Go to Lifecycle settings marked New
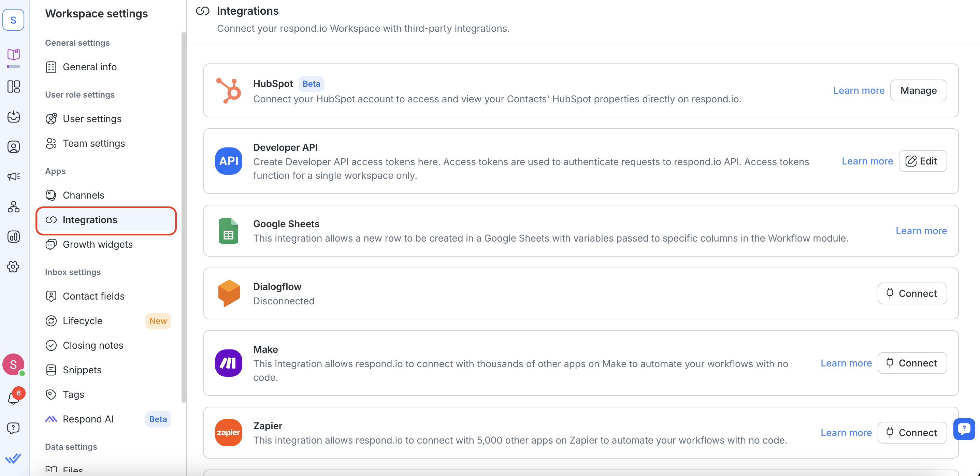The image size is (980, 476). pyautogui.click(x=83, y=321)
